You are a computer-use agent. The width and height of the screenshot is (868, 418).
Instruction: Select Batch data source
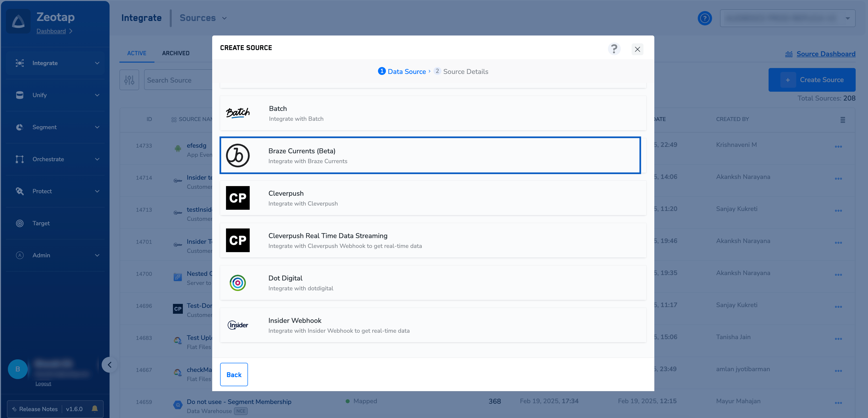[x=433, y=113]
